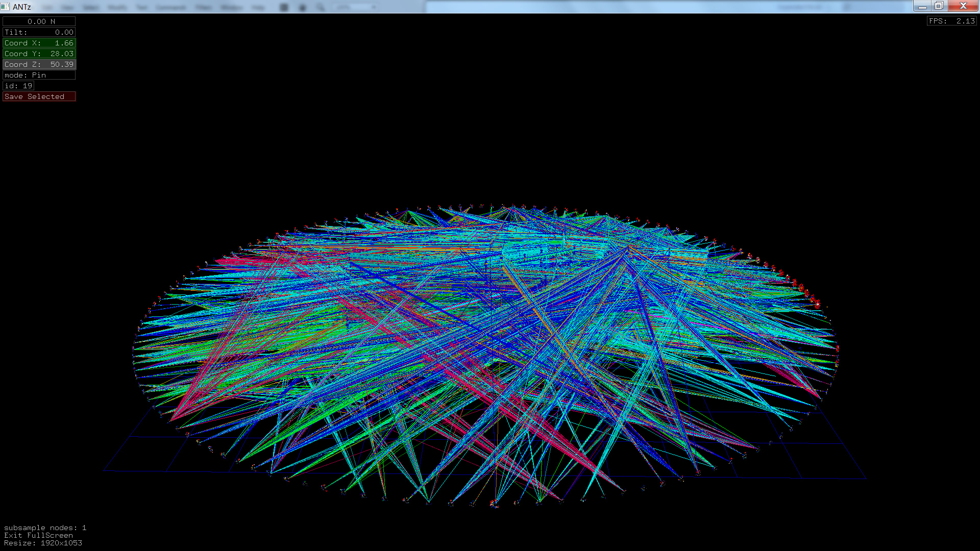Click the subsample nodes console line
The height and width of the screenshot is (551, 980).
[45, 528]
